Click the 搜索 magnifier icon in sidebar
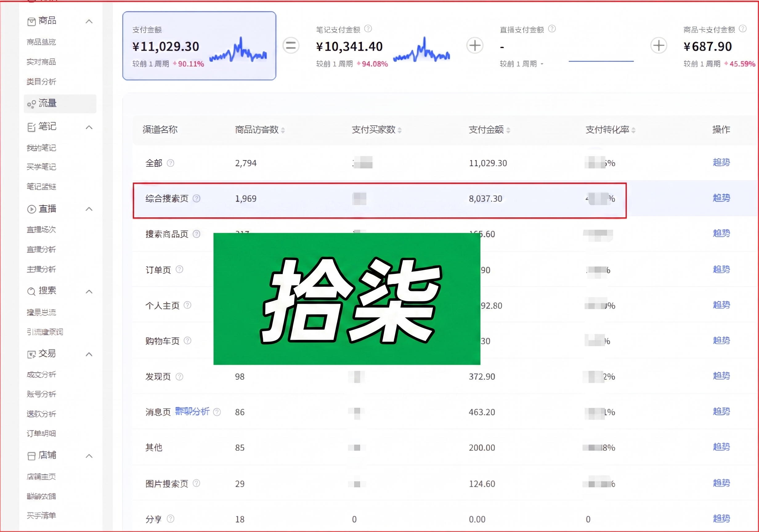759x532 pixels. (31, 292)
